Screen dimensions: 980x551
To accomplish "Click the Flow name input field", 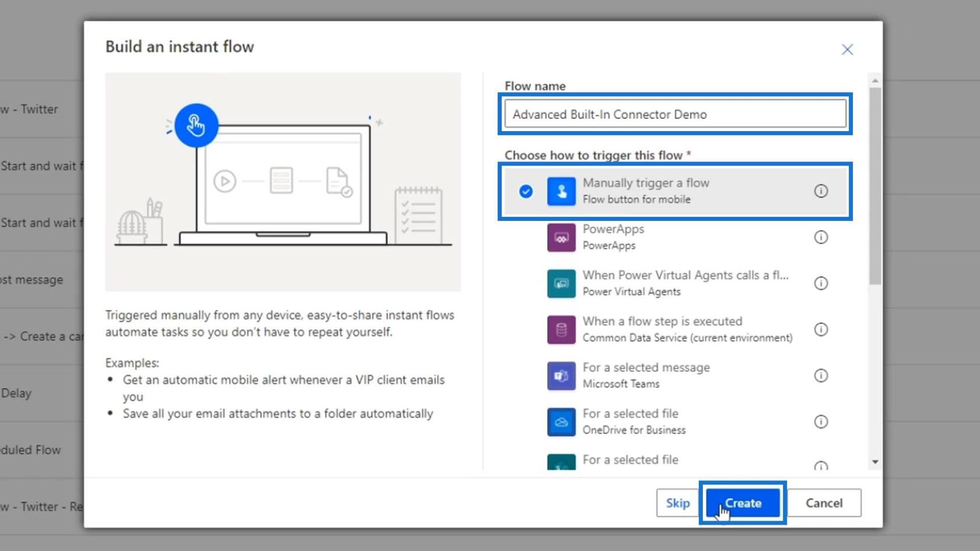I will coord(675,114).
